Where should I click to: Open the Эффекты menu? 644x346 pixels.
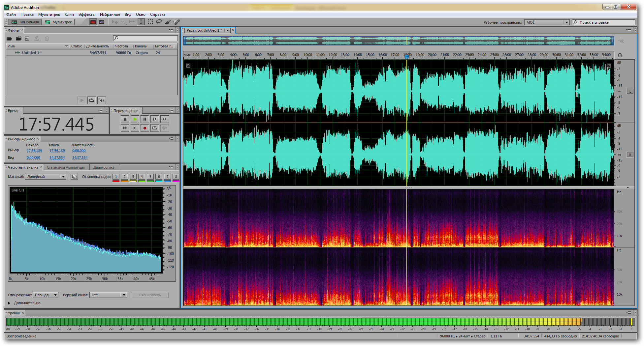86,14
